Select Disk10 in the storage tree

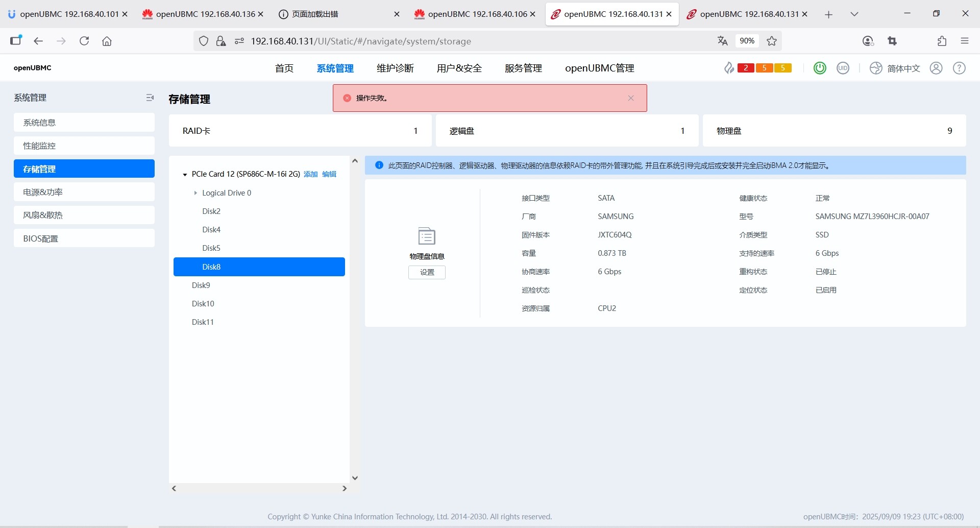click(203, 304)
